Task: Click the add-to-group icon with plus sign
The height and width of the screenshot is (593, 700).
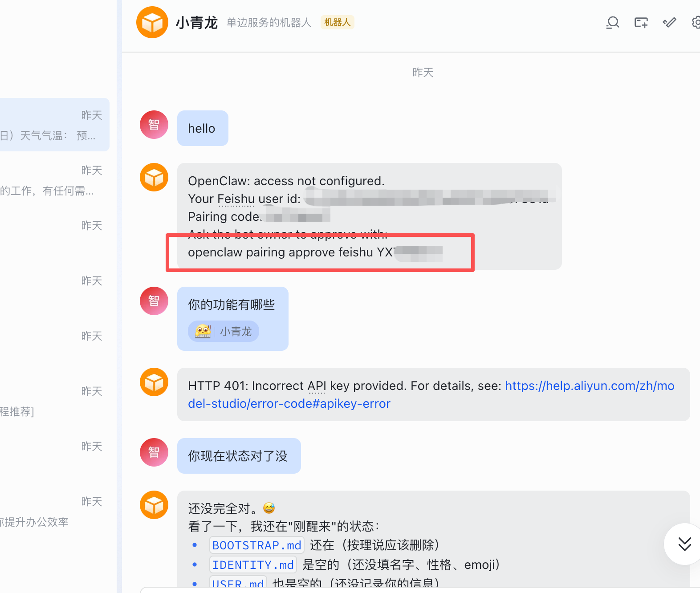Action: 641,22
